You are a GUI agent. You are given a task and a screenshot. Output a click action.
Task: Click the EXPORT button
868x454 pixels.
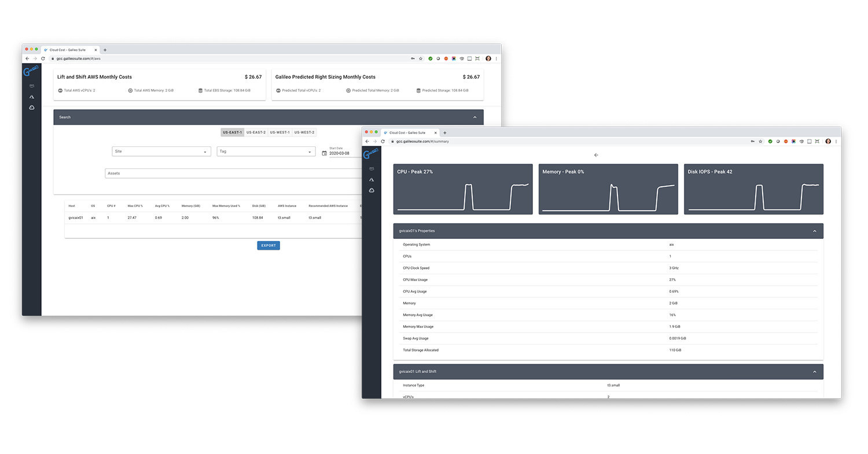[x=268, y=245]
